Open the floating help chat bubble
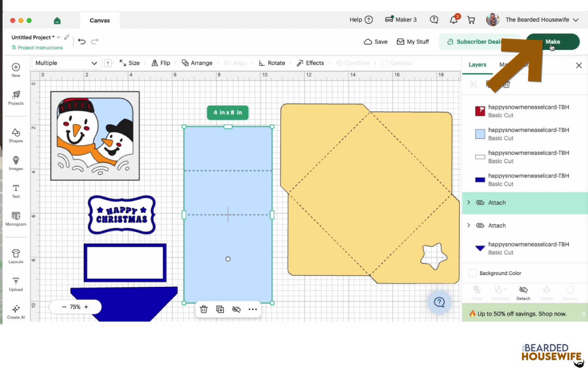Screen dimensions: 588x374 tap(439, 302)
